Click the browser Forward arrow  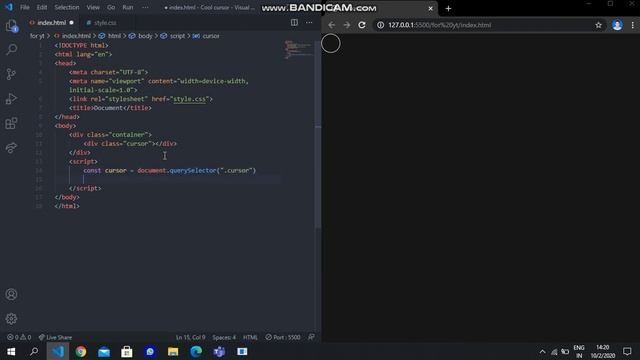[x=347, y=25]
